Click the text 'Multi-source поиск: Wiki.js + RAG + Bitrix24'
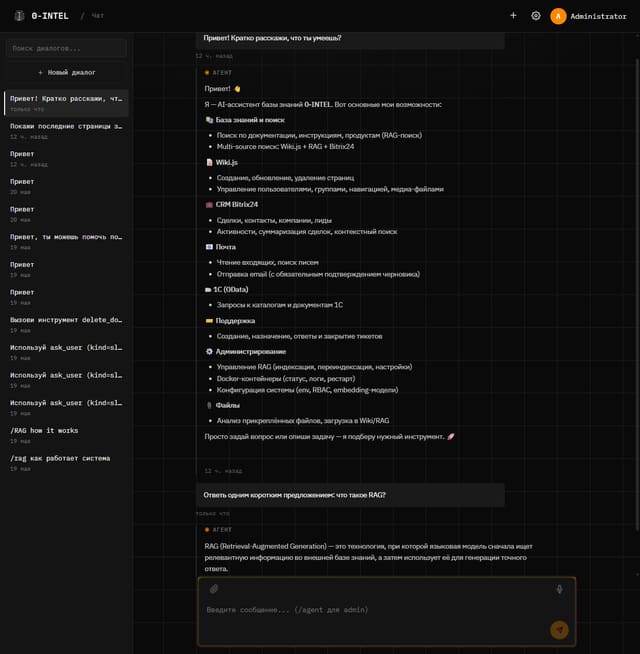Viewport: 640px width, 654px height. tap(285, 147)
